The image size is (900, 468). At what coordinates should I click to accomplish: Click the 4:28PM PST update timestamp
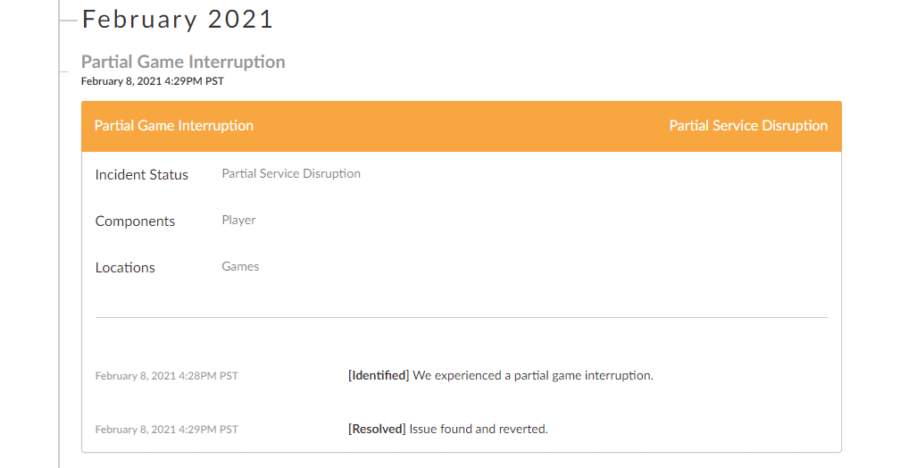[x=166, y=376]
